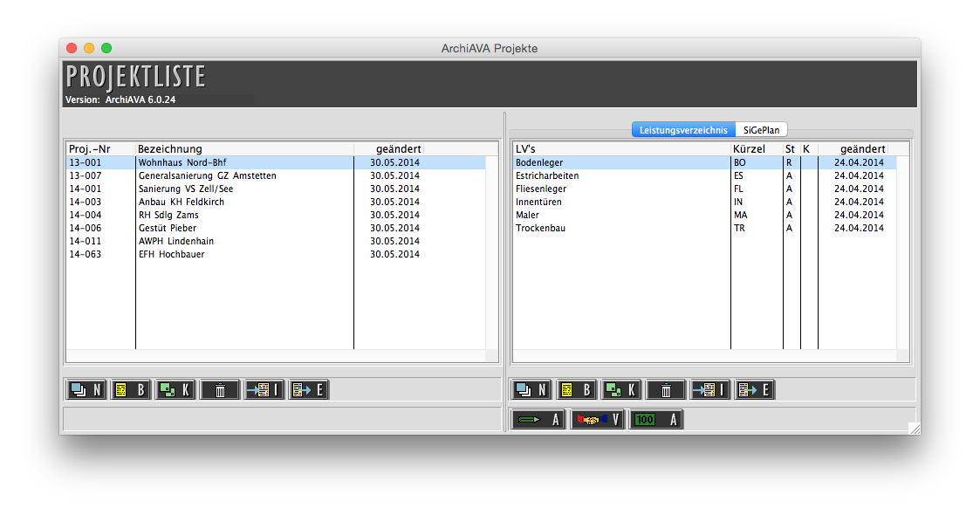Select the Trockenbau LV row

coord(704,228)
